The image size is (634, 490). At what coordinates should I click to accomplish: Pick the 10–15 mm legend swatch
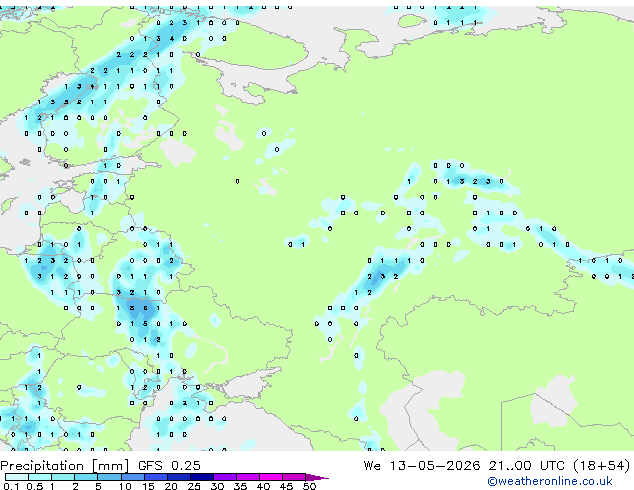click(x=132, y=477)
